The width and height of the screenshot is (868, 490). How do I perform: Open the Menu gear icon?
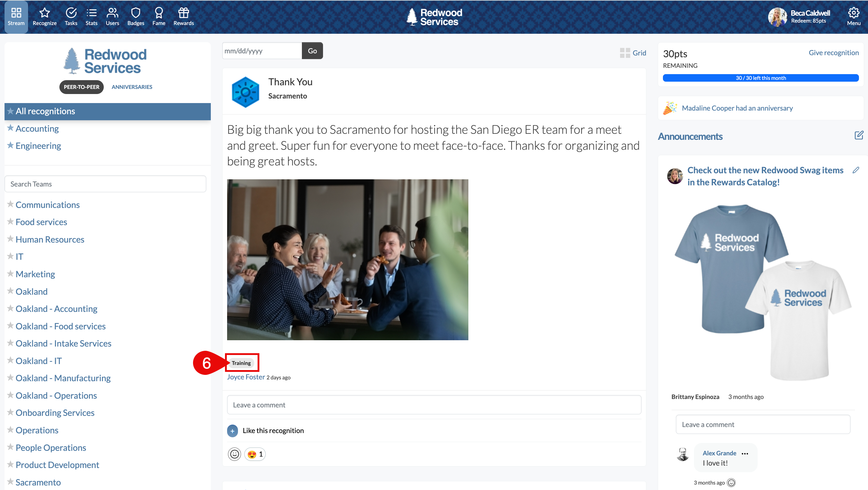[854, 13]
